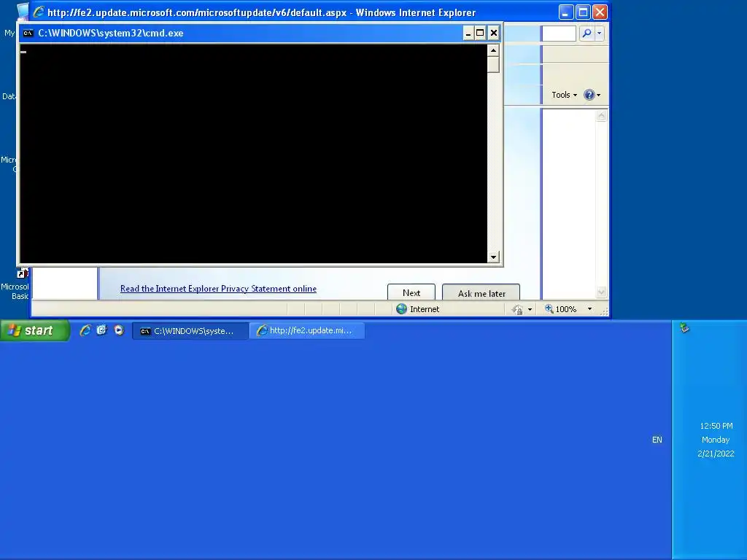Viewport: 747px width, 560px height.
Task: Minimize the cmd.exe window
Action: (468, 33)
